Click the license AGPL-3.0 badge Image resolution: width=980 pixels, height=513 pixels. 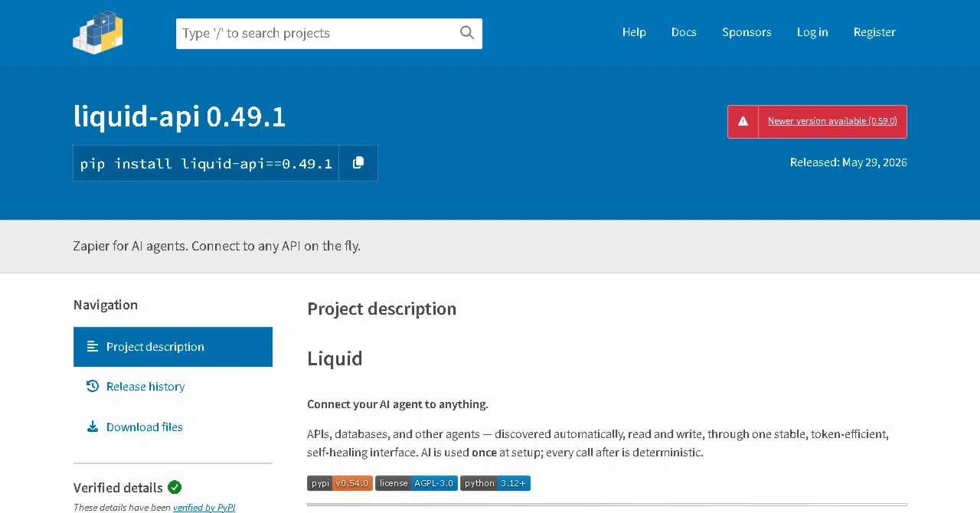(x=416, y=483)
